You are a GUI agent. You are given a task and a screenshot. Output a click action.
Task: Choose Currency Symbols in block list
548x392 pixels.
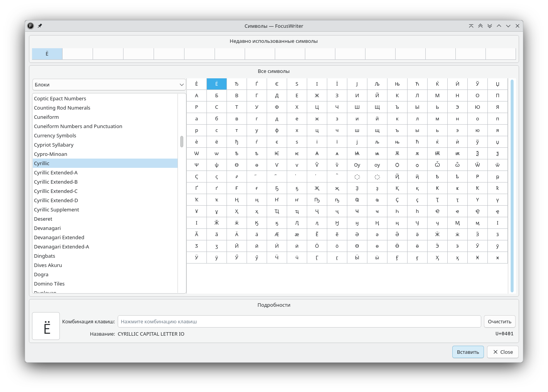coord(55,135)
